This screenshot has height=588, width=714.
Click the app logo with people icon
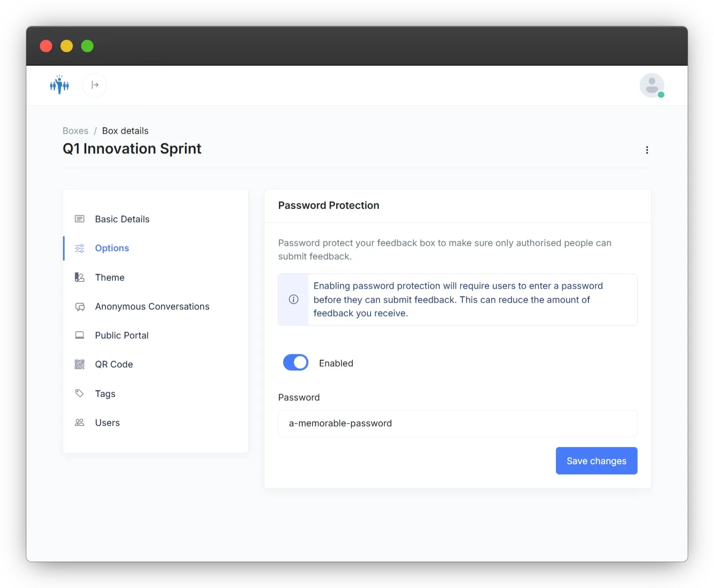(59, 85)
